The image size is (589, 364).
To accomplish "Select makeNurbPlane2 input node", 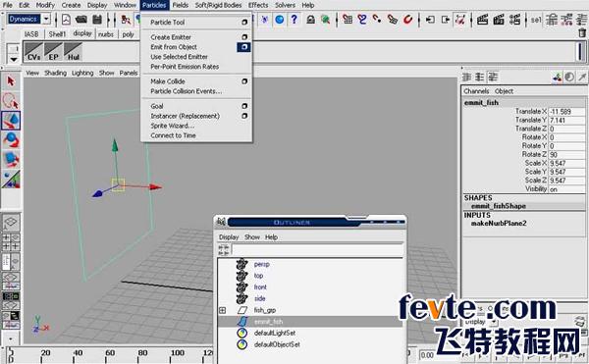I will 499,224.
